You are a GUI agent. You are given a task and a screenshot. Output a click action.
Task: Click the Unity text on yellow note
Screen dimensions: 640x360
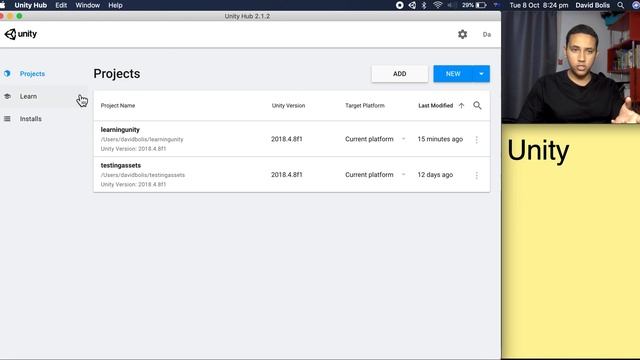(538, 151)
